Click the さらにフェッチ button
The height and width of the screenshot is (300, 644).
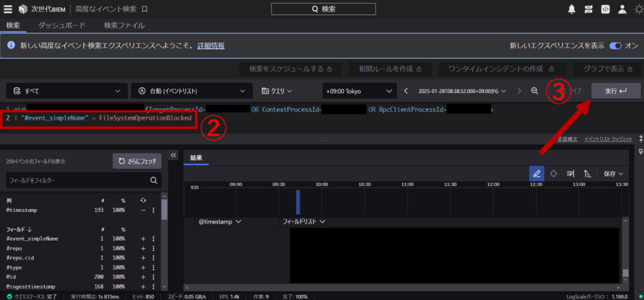coord(137,162)
